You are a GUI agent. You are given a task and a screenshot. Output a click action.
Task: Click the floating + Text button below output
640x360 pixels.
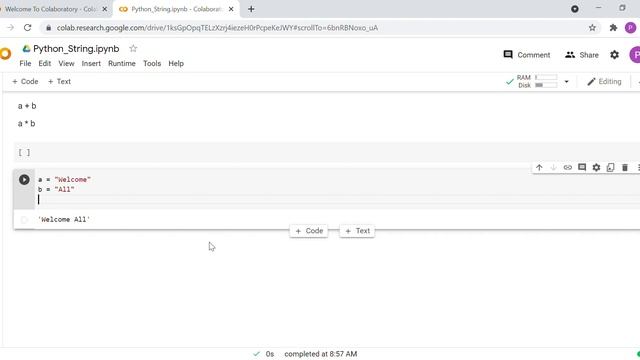point(357,231)
